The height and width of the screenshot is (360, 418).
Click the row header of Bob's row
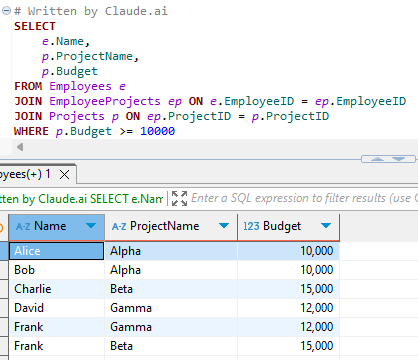(x=4, y=270)
